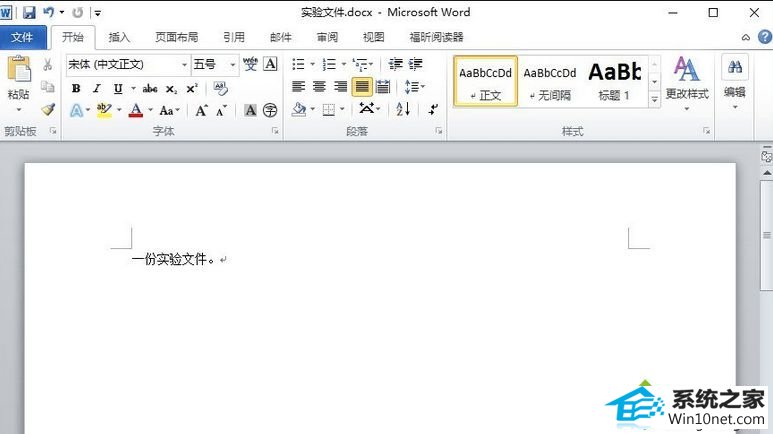The width and height of the screenshot is (773, 434).
Task: Open the 文件 File tab
Action: coord(23,37)
